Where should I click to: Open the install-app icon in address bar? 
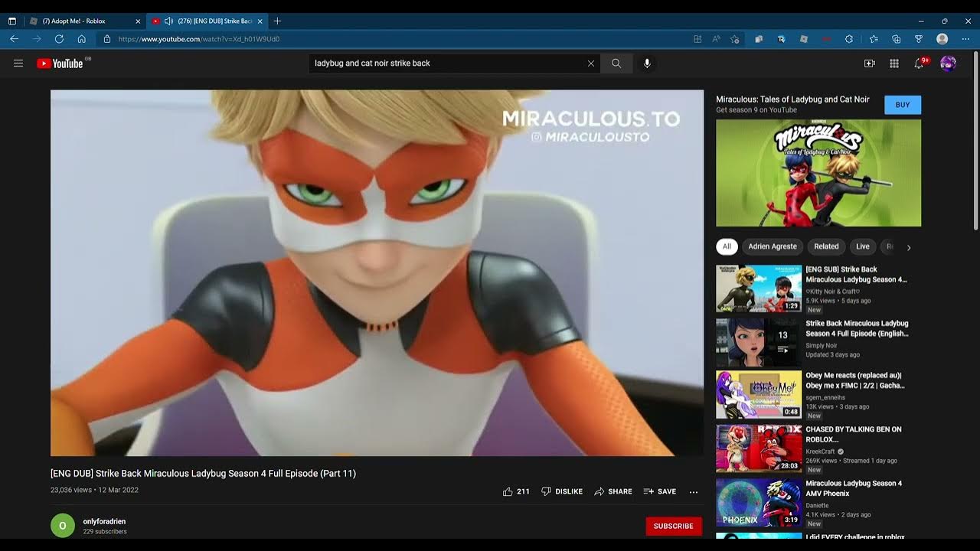697,39
